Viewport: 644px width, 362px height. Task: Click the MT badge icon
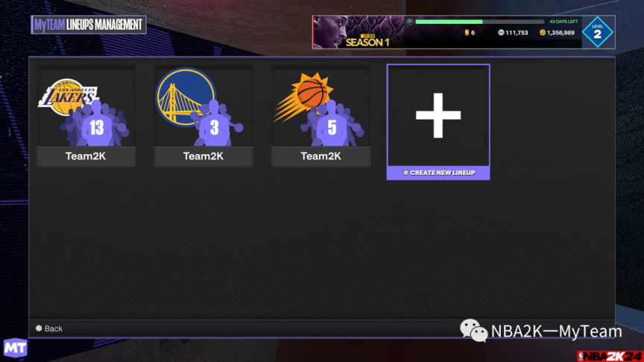pyautogui.click(x=15, y=348)
